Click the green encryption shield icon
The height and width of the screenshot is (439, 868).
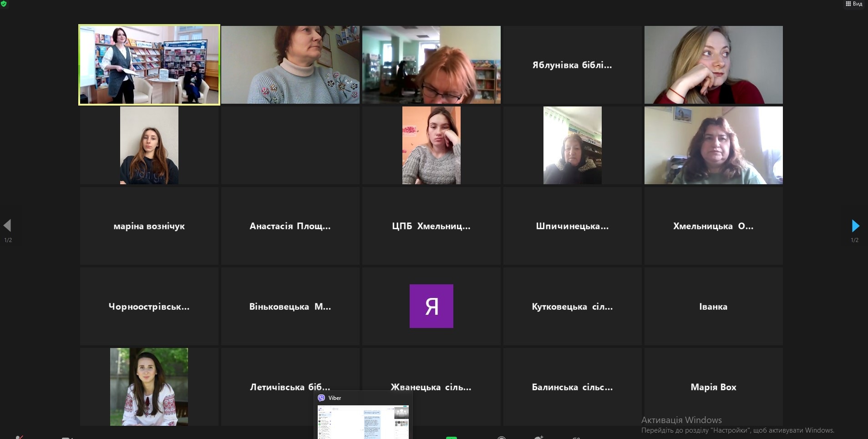[4, 4]
